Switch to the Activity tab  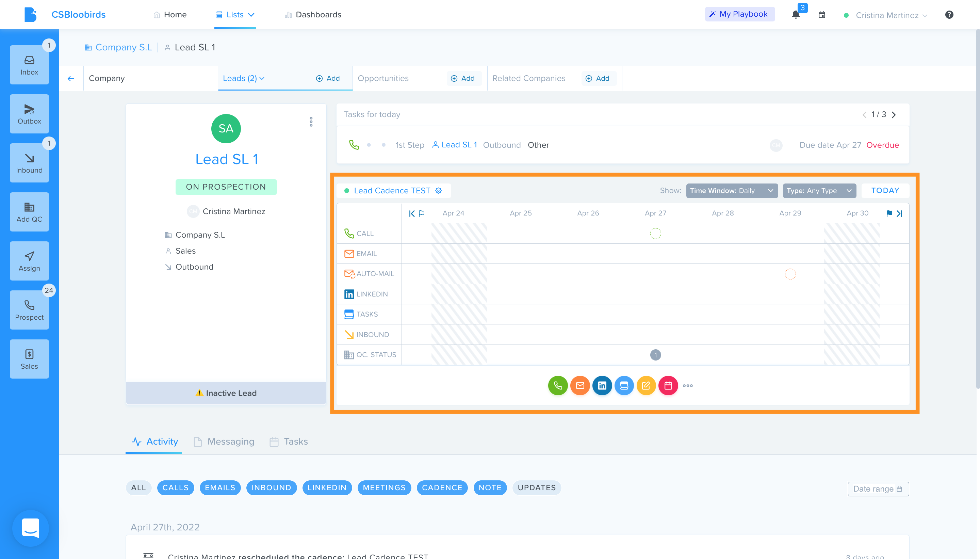pos(154,442)
